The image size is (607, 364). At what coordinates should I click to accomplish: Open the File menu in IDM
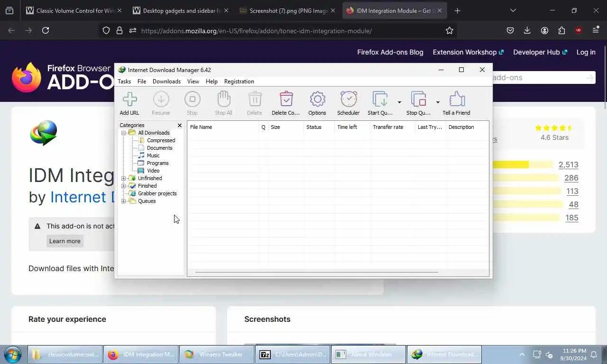142,82
